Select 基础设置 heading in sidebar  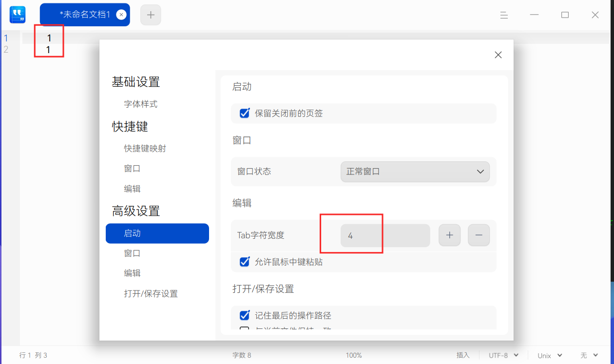pos(136,82)
